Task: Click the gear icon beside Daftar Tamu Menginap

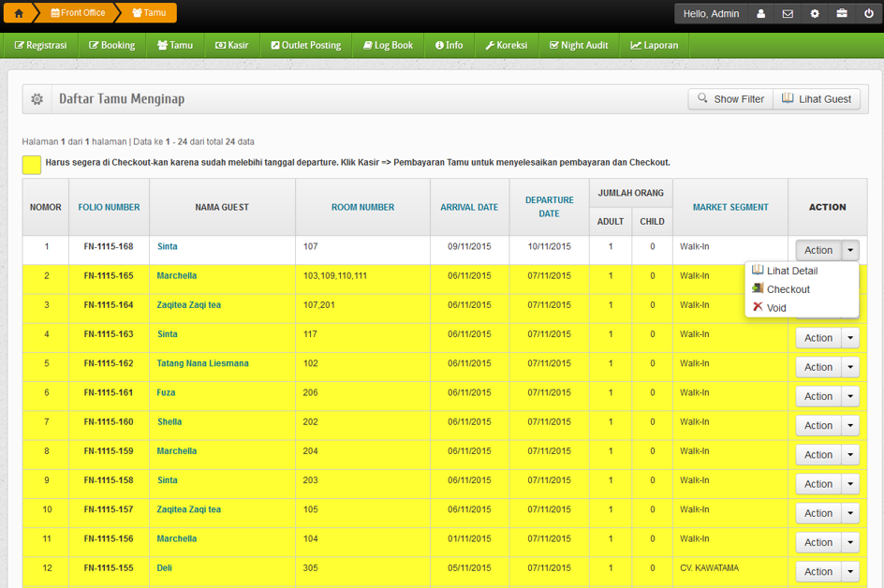Action: (x=37, y=99)
